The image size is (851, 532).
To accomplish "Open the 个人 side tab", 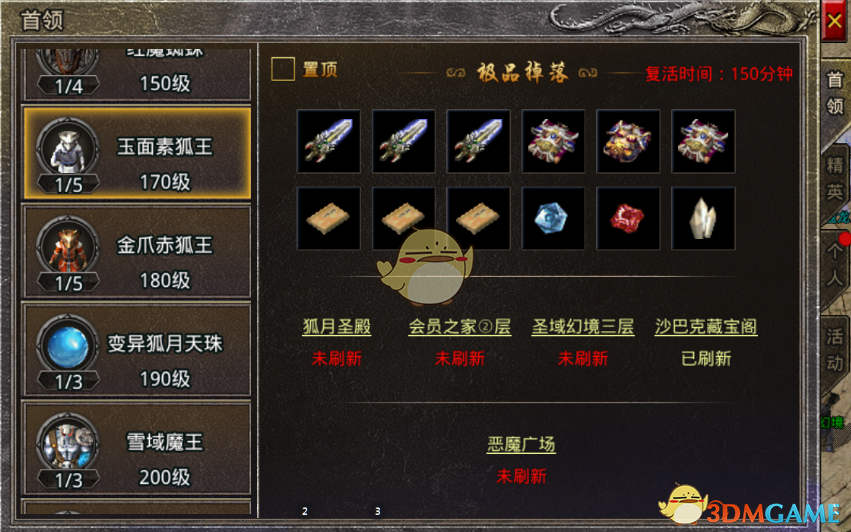I will (x=834, y=264).
